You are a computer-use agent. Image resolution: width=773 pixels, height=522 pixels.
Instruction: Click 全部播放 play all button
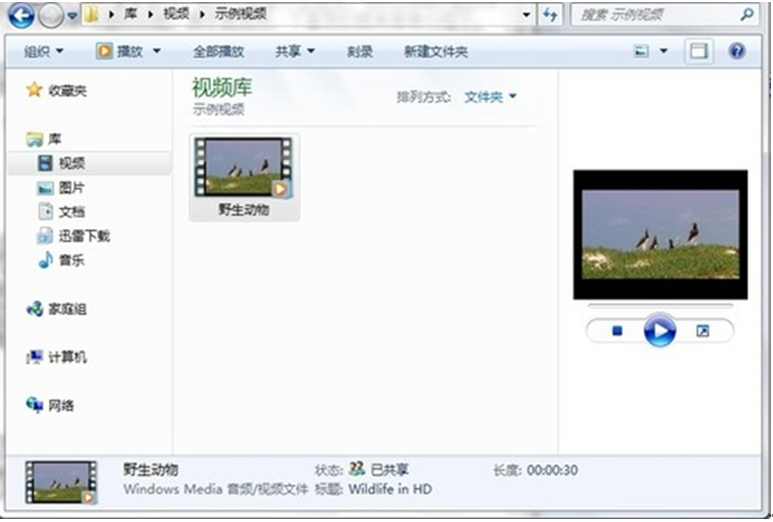218,51
